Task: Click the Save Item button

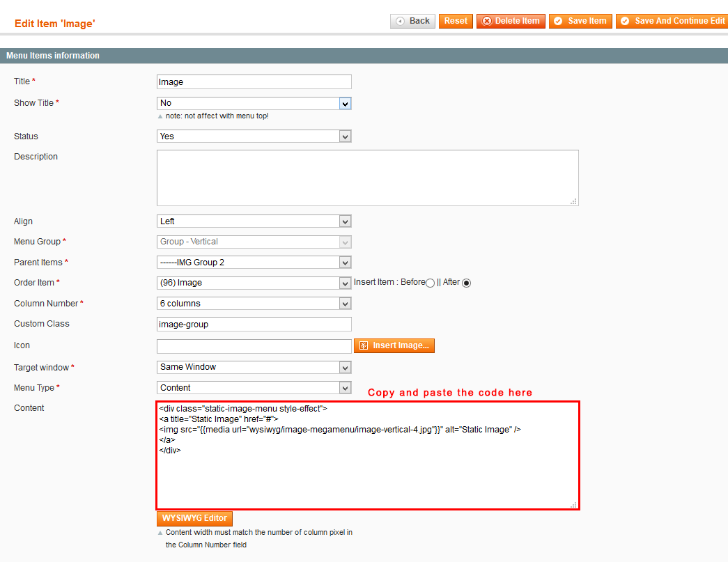Action: point(580,21)
